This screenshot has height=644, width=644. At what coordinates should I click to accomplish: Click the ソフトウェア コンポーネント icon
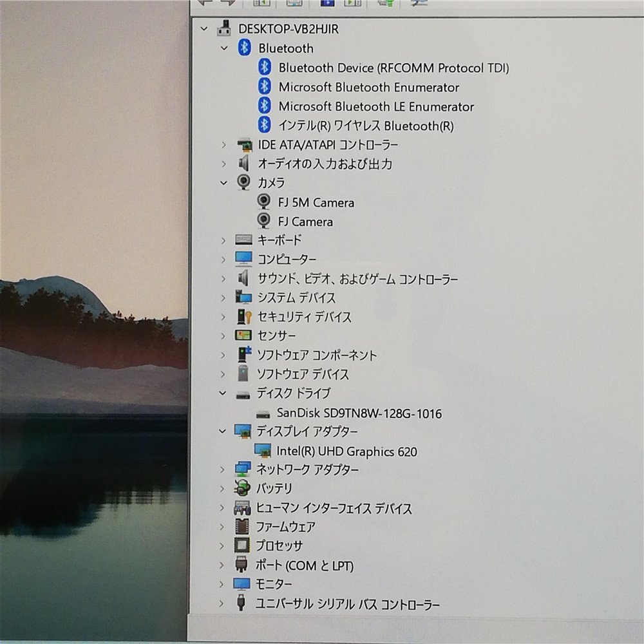(x=244, y=354)
